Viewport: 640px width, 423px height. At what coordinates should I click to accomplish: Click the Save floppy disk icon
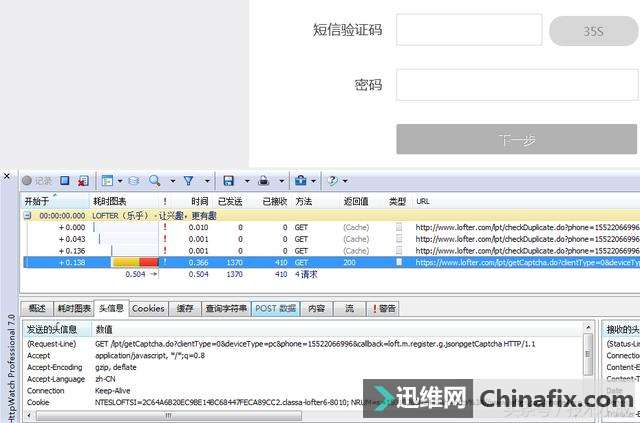tap(229, 180)
